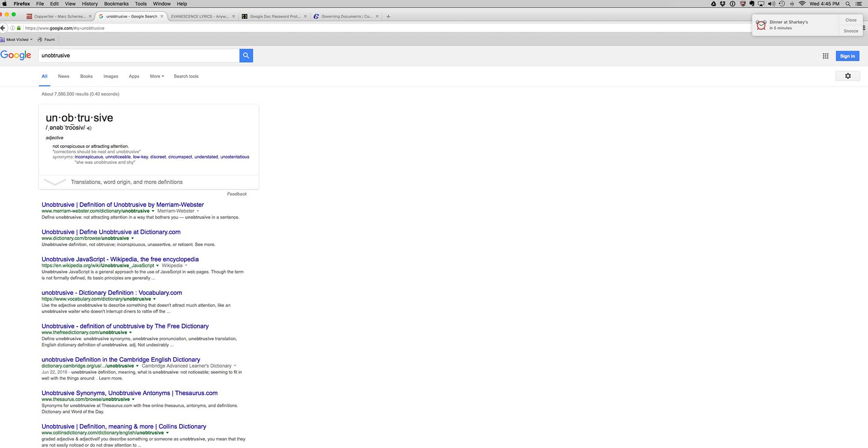This screenshot has height=448, width=868.
Task: Open Spotlight search in the menu bar
Action: tap(848, 4)
